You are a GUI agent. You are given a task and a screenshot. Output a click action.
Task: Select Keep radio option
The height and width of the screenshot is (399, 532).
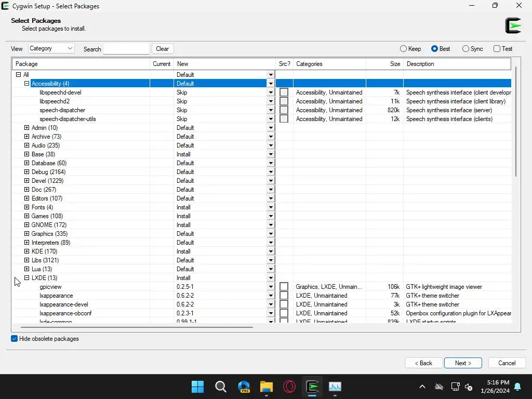coord(410,49)
